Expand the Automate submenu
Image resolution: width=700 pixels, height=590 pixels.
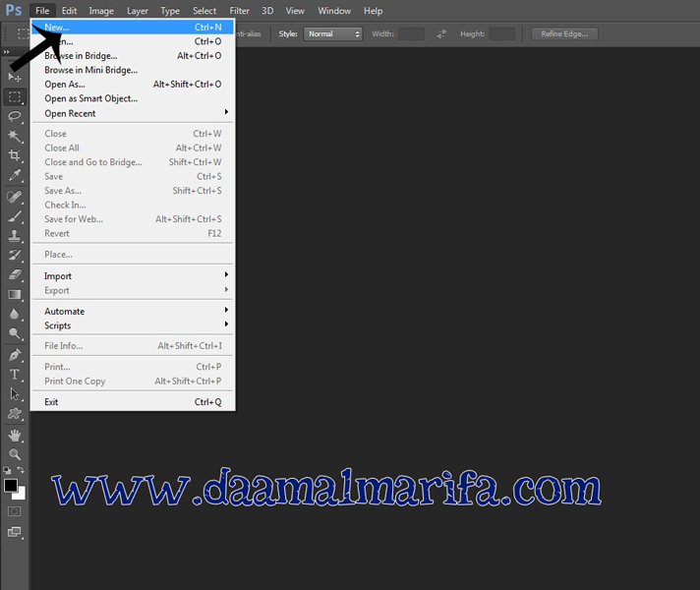click(x=133, y=312)
